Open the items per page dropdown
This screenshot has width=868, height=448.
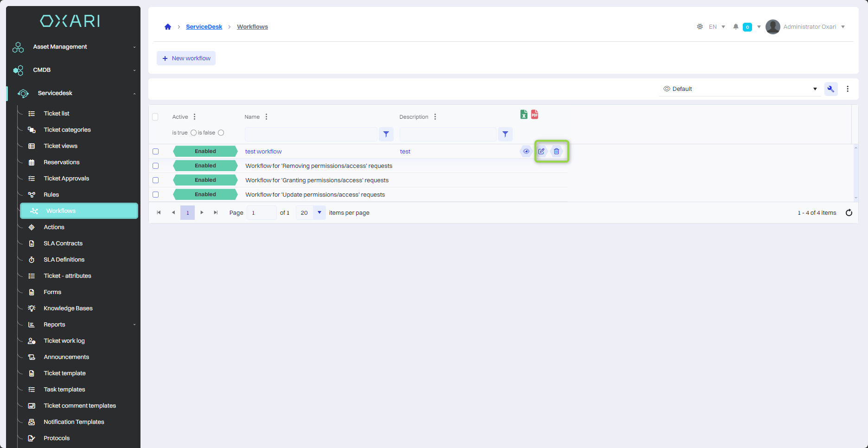tap(319, 213)
